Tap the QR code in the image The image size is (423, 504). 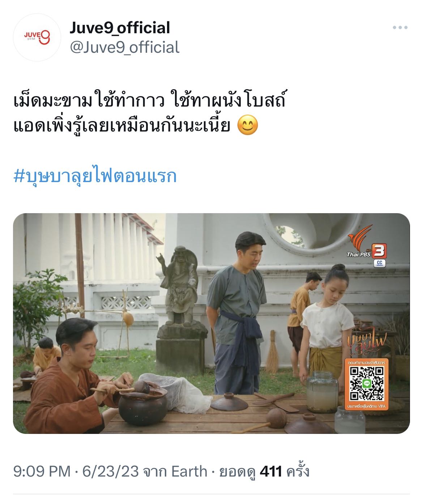point(367,384)
